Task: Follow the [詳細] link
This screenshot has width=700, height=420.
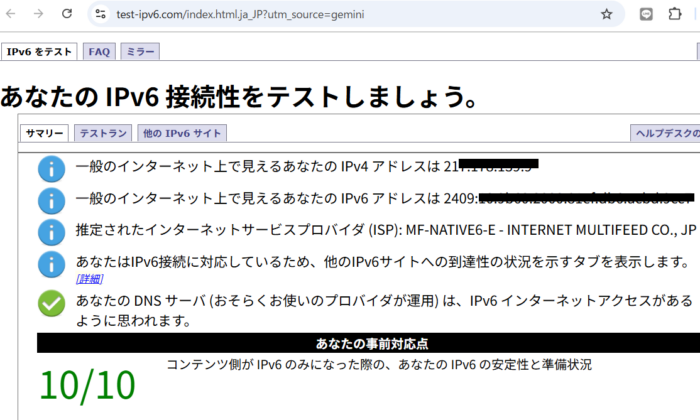Action: click(90, 279)
